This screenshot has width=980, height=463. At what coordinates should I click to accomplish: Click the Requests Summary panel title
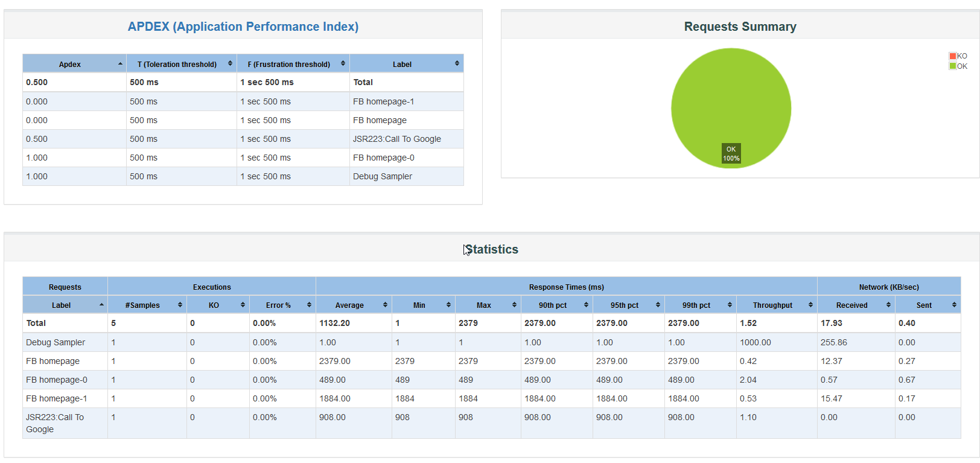[x=740, y=27]
